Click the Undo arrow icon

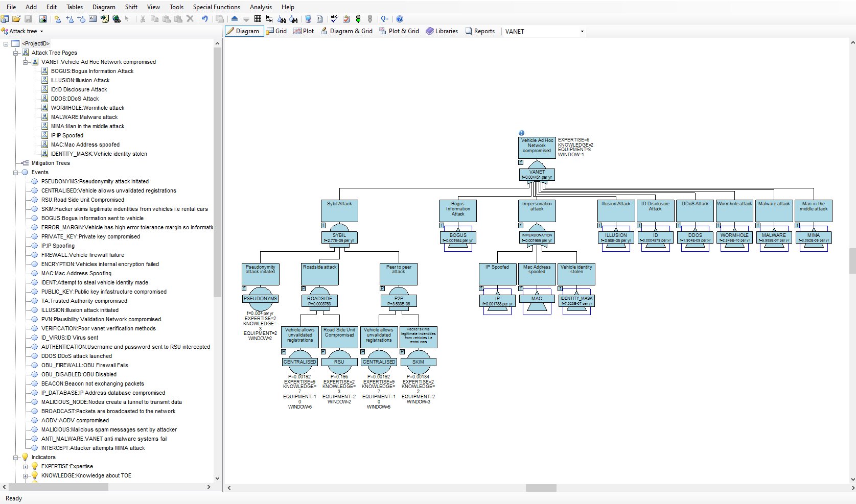pos(205,19)
